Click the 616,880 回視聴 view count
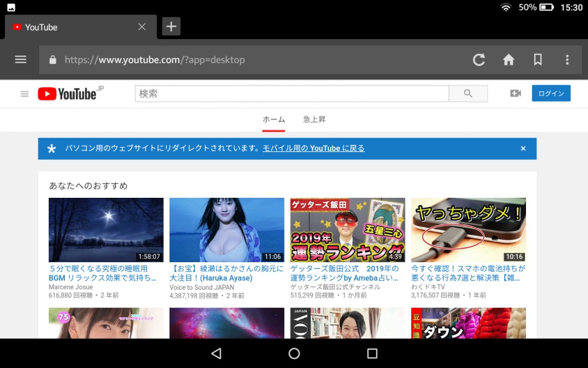This screenshot has width=588, height=368. pos(71,295)
